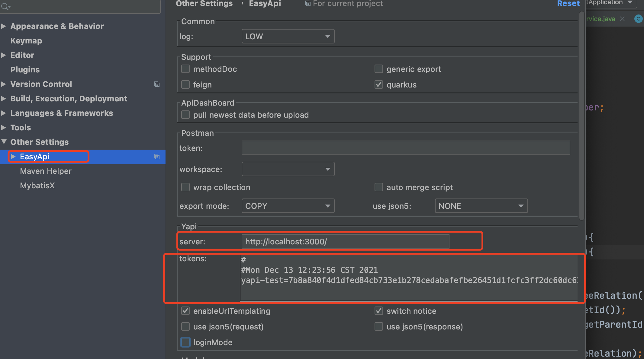Open the export mode dropdown showing COPY
The height and width of the screenshot is (359, 644).
[x=288, y=206]
